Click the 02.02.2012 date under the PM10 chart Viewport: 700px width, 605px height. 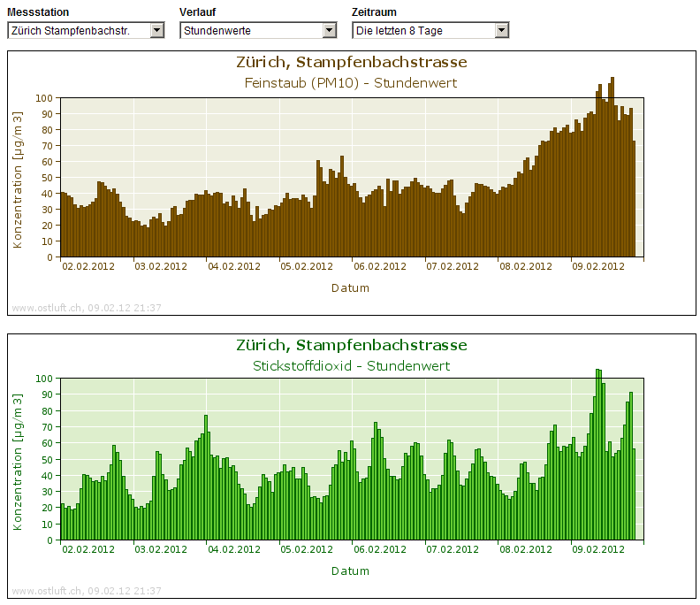click(87, 265)
